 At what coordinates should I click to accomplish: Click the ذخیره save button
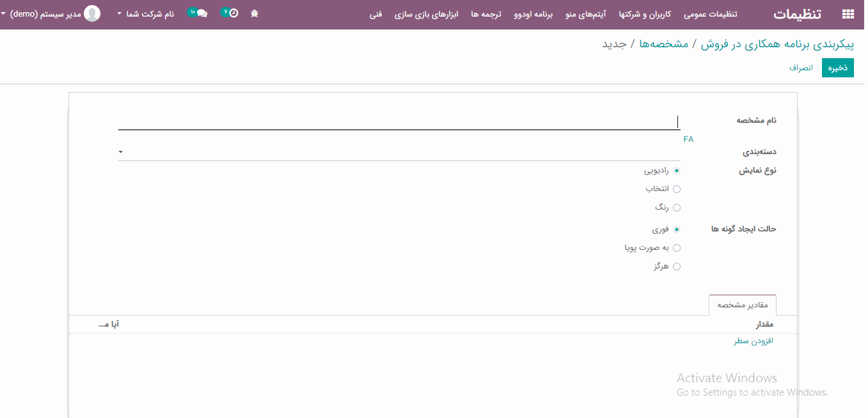838,67
